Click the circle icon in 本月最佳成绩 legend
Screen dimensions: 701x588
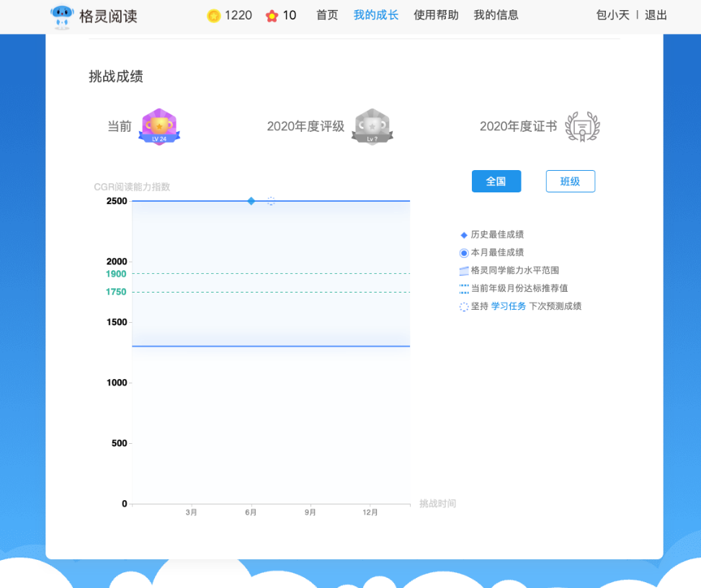[464, 253]
